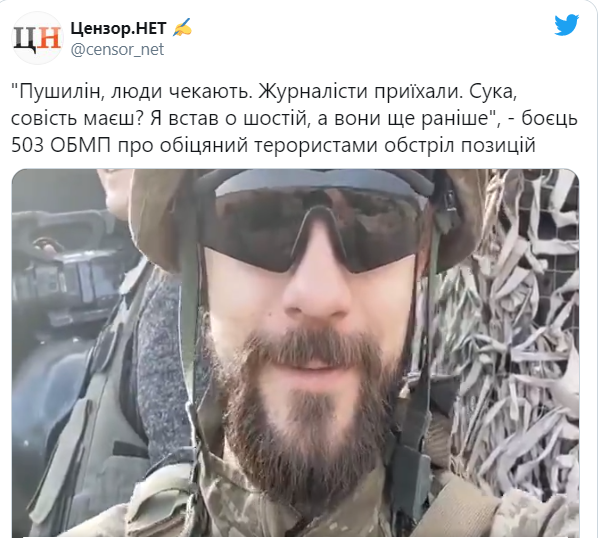
Task: Click tweet line starting "503 ОБМП про обіцяний"
Action: pos(273,146)
